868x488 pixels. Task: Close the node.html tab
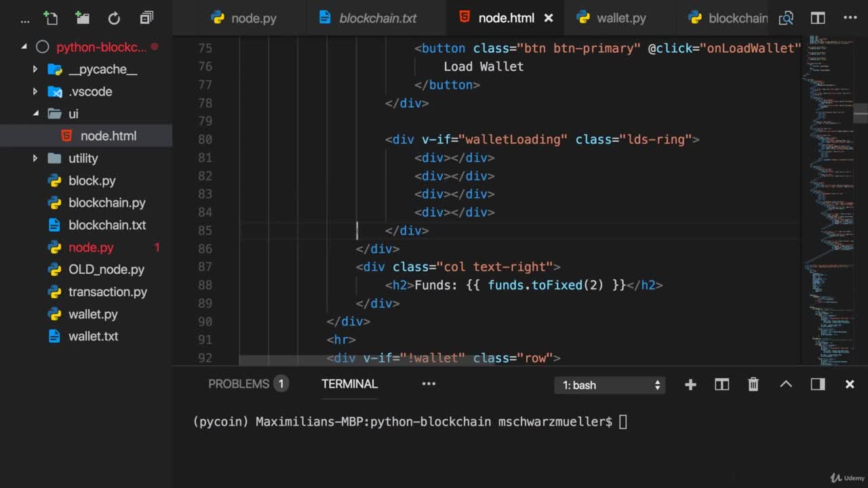pos(549,18)
